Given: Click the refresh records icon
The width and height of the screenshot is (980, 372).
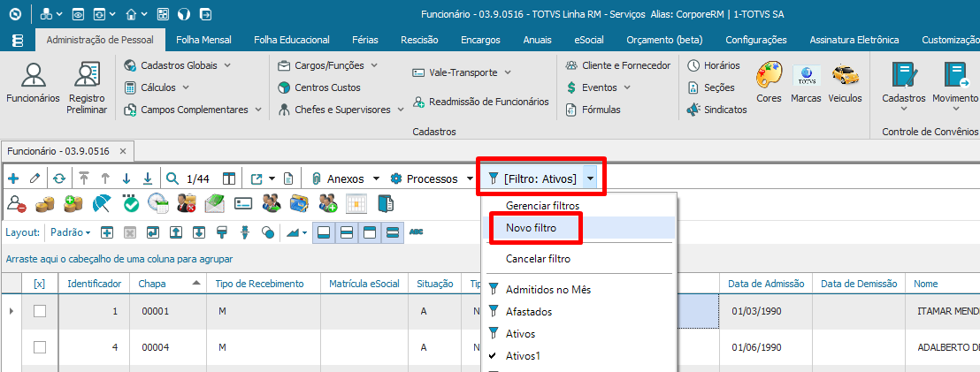Looking at the screenshot, I should coord(58,179).
